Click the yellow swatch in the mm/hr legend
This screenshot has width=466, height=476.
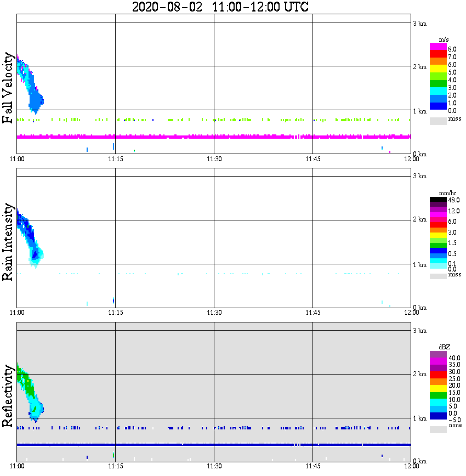pos(438,235)
